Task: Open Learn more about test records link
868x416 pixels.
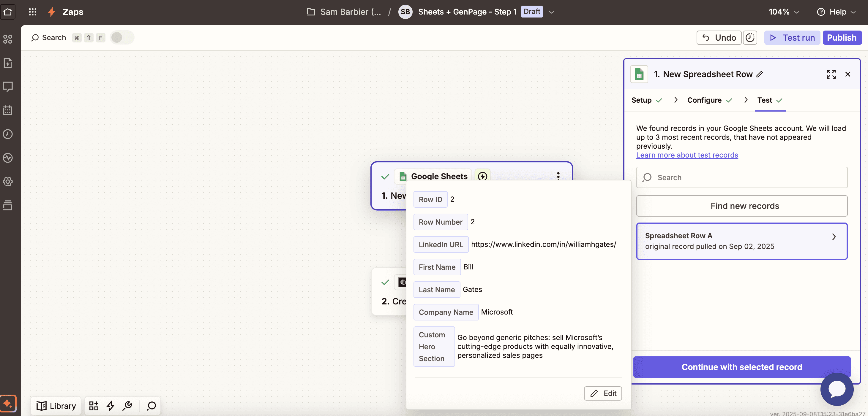Action: click(x=687, y=155)
